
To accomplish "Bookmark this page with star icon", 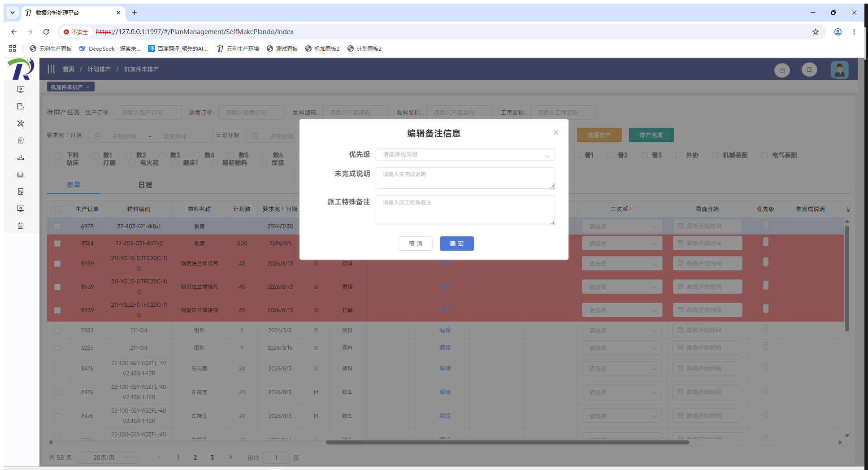I will tap(816, 32).
